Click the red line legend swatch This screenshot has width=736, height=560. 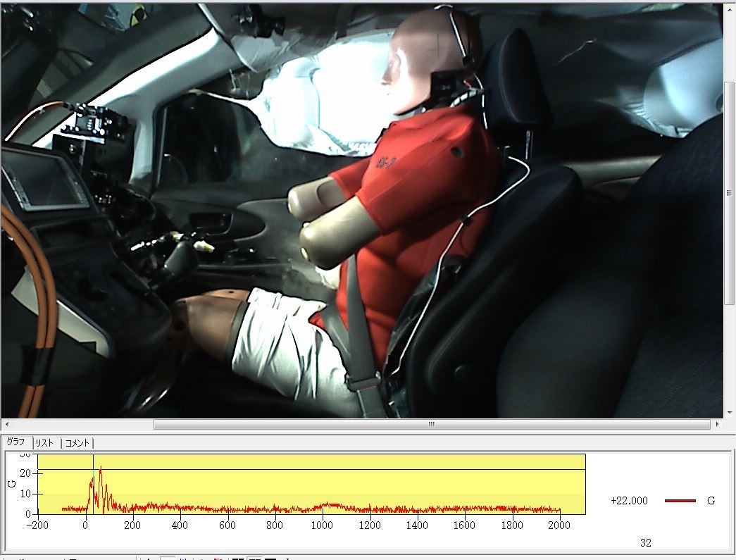coord(680,501)
